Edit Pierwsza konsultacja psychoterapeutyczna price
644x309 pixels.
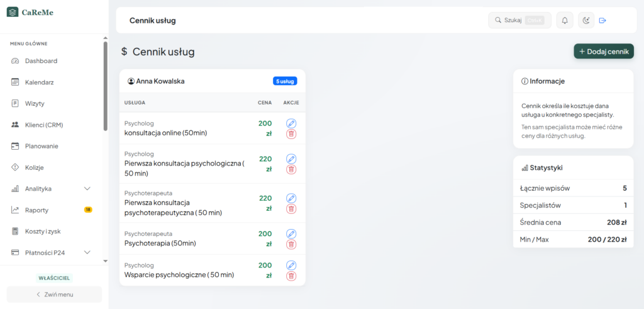pos(291,198)
